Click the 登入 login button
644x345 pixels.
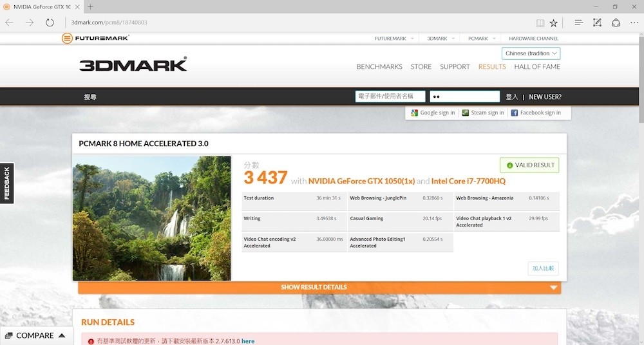tap(512, 97)
